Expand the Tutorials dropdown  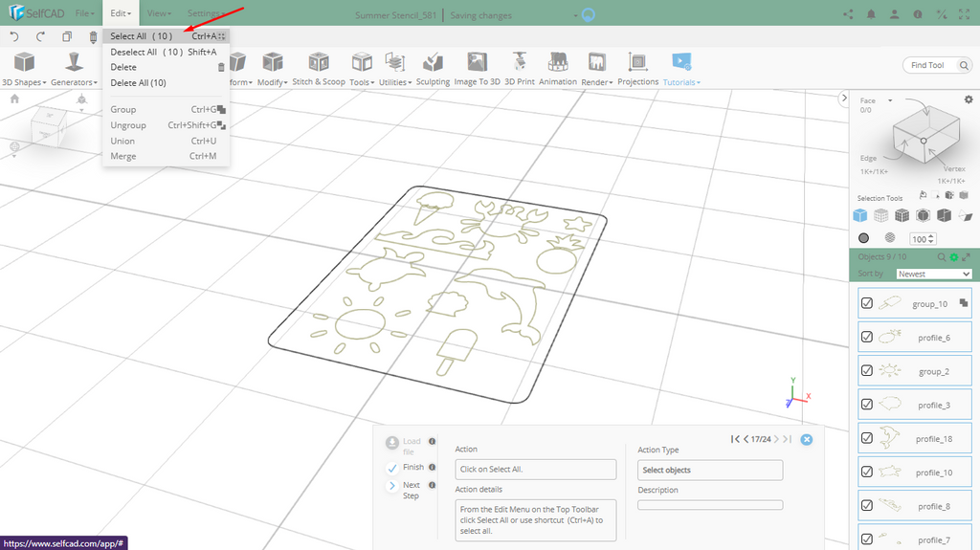[681, 82]
